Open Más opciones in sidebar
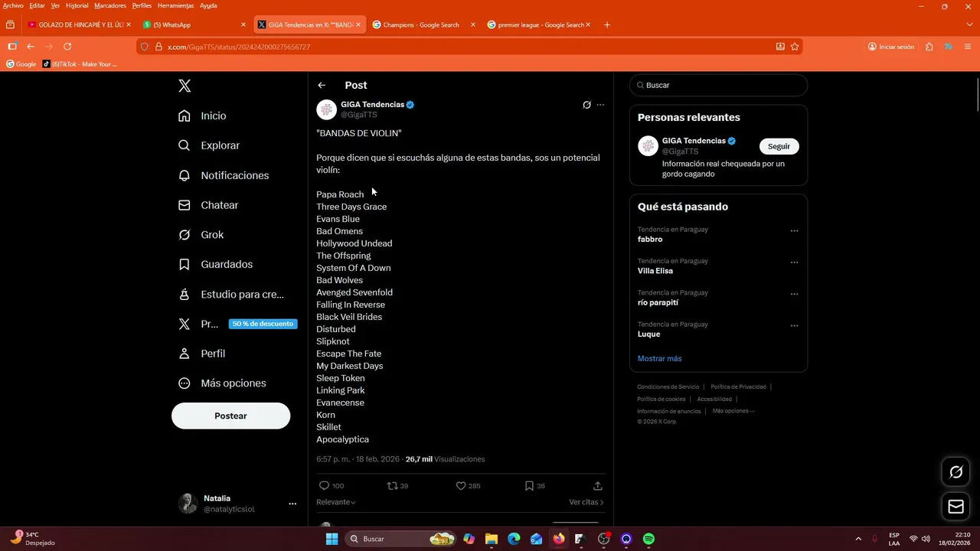Image resolution: width=980 pixels, height=551 pixels. [x=222, y=383]
